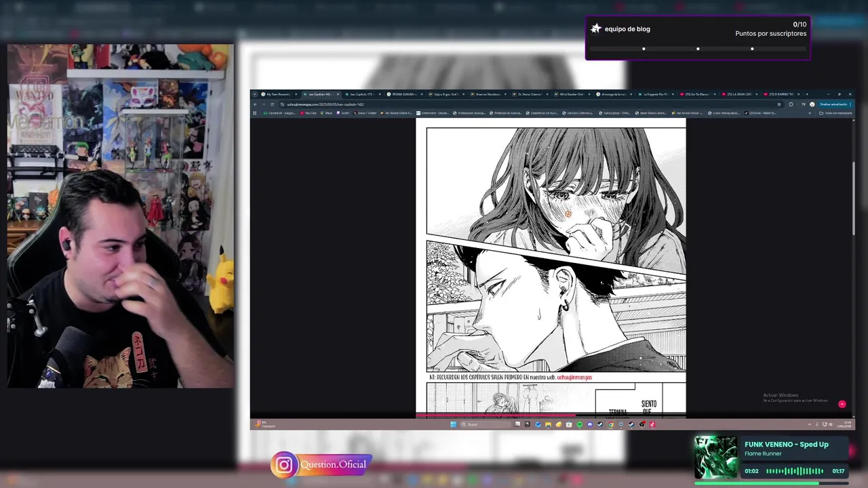Switch to the Dr. Stone Science tab
868x488 pixels.
530,94
